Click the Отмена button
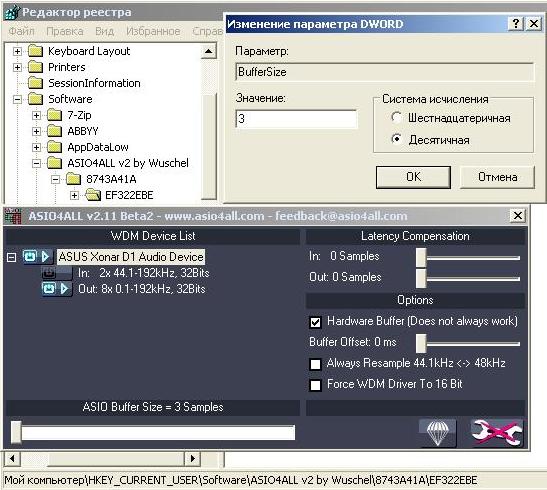The image size is (547, 490). click(497, 177)
